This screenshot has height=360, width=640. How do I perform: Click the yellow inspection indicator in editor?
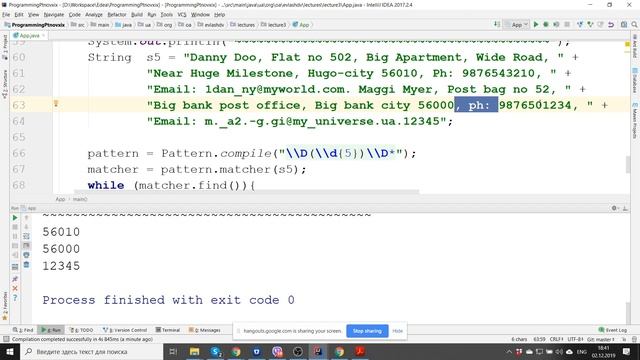[627, 44]
